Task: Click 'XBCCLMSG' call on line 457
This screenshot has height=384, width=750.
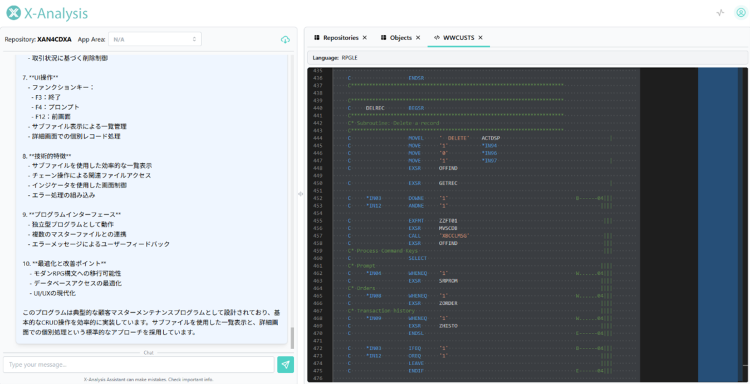Action: click(x=454, y=236)
